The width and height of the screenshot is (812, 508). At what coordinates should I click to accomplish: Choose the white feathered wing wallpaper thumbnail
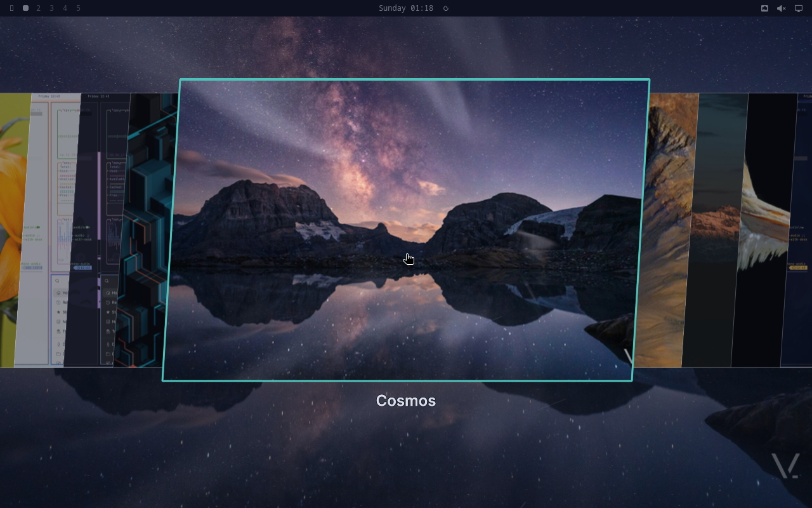tap(764, 230)
